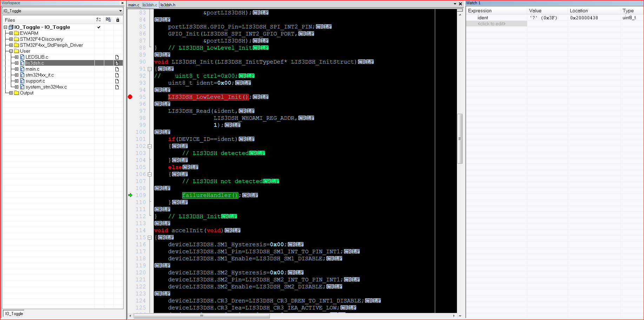Collapse the code fold at line 102

(x=150, y=146)
